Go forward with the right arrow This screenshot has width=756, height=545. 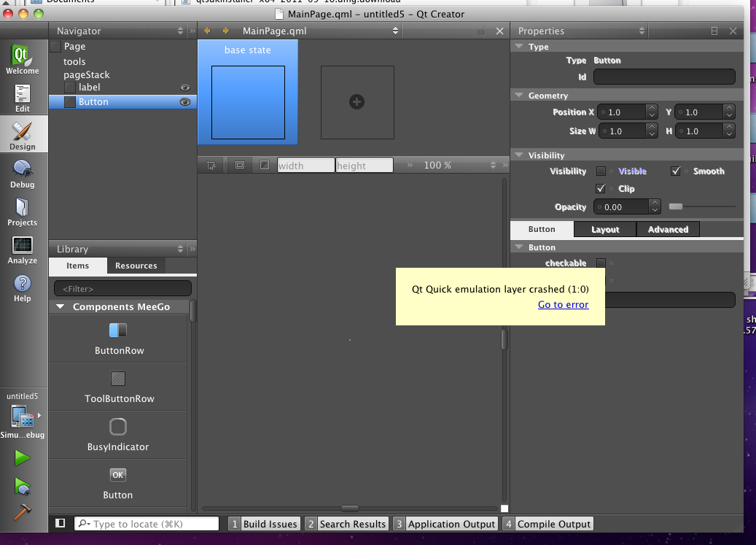[x=226, y=31]
